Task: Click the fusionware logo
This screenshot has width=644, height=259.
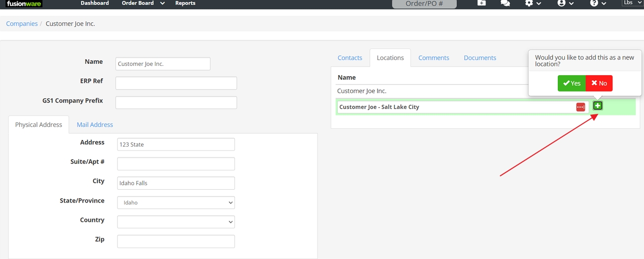Action: coord(24,3)
